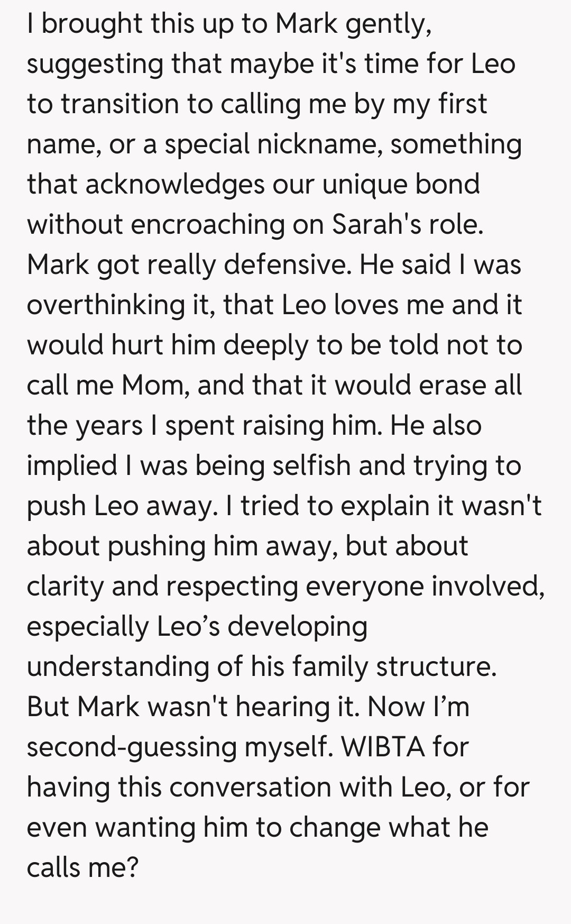
Task: Click the word "understanding" in the paragraph
Action: pos(118,666)
